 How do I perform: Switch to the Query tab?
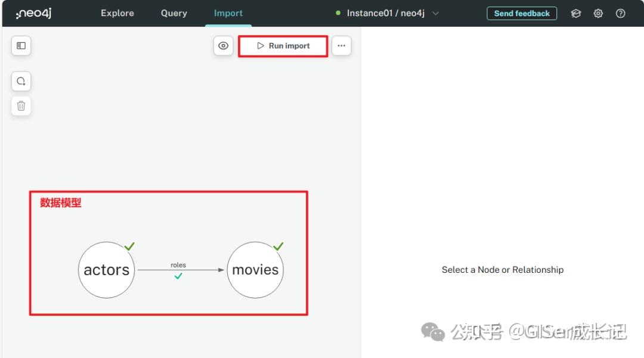174,13
